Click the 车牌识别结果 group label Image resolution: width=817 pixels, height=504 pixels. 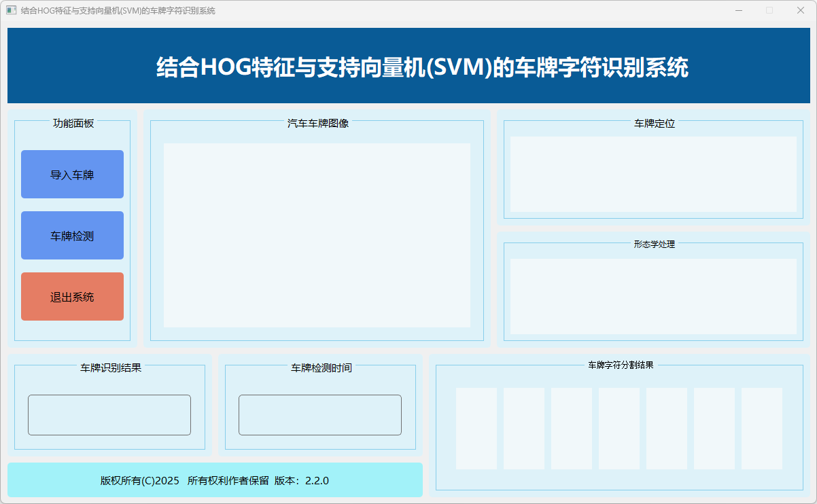pos(111,367)
